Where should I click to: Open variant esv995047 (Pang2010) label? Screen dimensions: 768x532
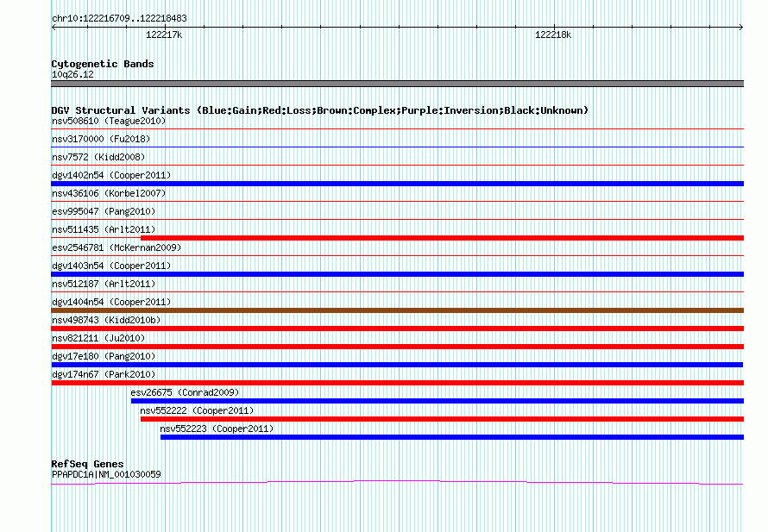pyautogui.click(x=104, y=211)
